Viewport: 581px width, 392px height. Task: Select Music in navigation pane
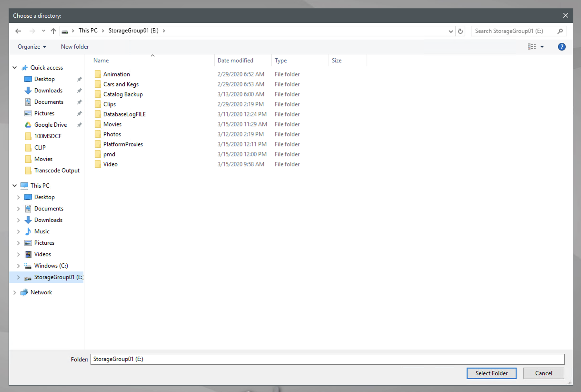tap(42, 231)
